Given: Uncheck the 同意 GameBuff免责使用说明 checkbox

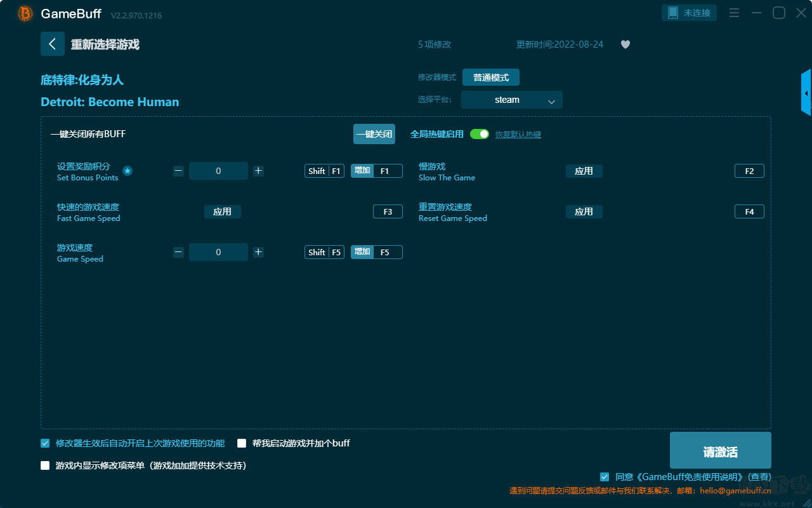Looking at the screenshot, I should pyautogui.click(x=605, y=477).
